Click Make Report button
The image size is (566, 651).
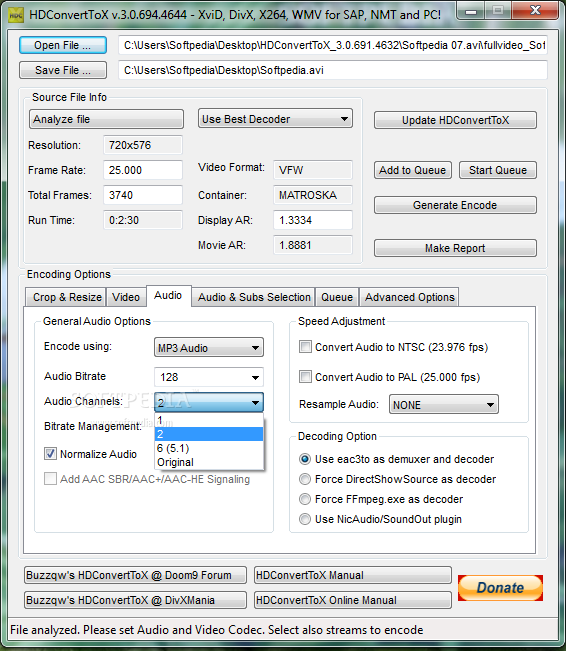(455, 248)
